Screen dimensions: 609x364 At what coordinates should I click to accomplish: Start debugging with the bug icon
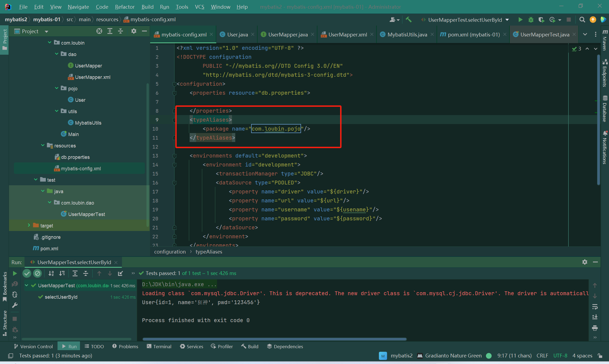tap(531, 20)
